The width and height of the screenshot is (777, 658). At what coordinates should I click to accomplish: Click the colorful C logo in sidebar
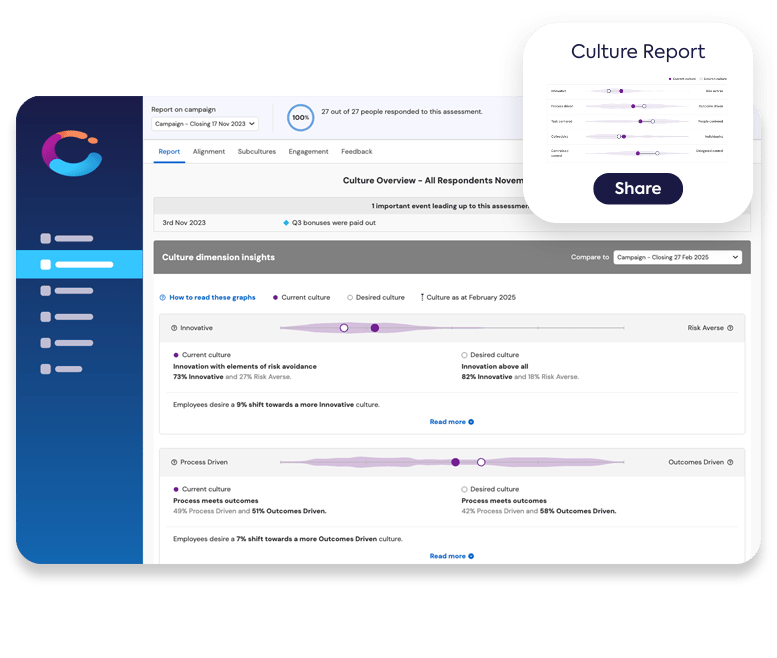click(x=72, y=153)
